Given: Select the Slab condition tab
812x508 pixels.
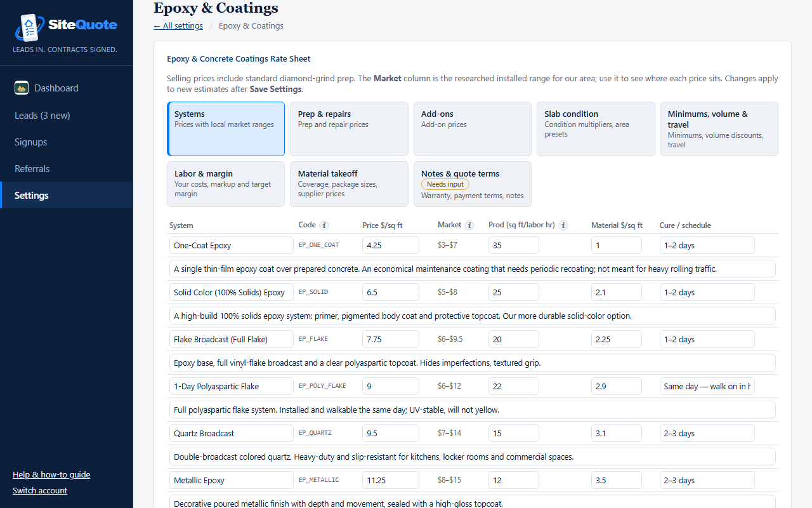Looking at the screenshot, I should pos(596,129).
